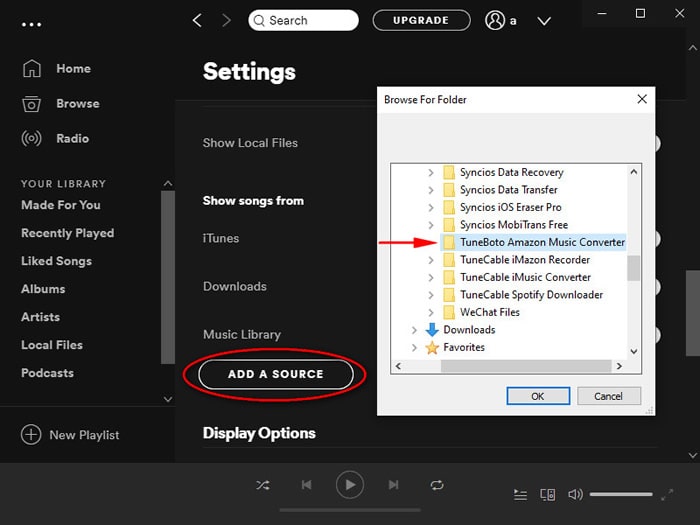Viewport: 700px width, 525px height.
Task: Toggle the Downloads source switch
Action: tap(657, 287)
